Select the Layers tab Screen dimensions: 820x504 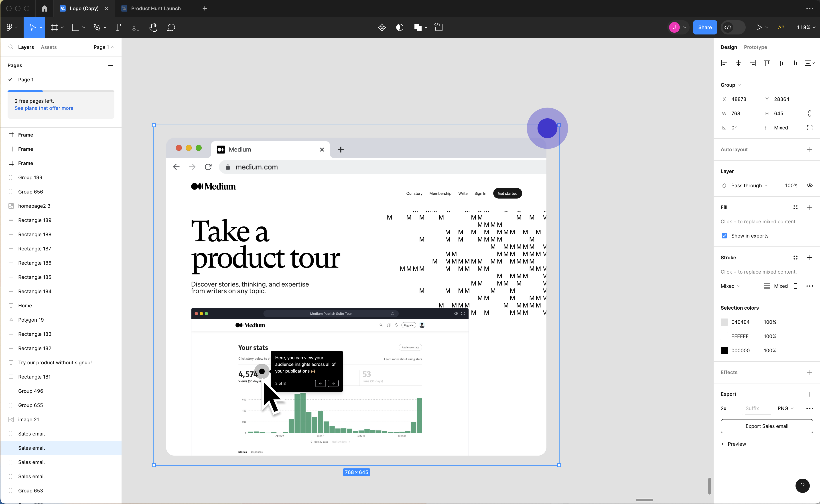click(26, 47)
